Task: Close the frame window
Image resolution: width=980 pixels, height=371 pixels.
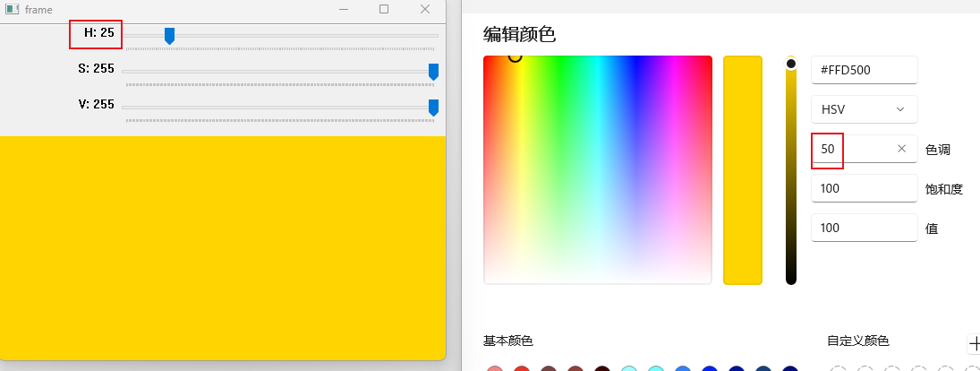Action: [425, 9]
